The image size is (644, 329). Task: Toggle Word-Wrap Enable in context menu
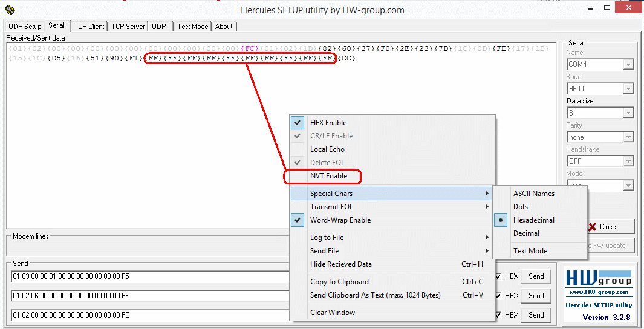[340, 220]
